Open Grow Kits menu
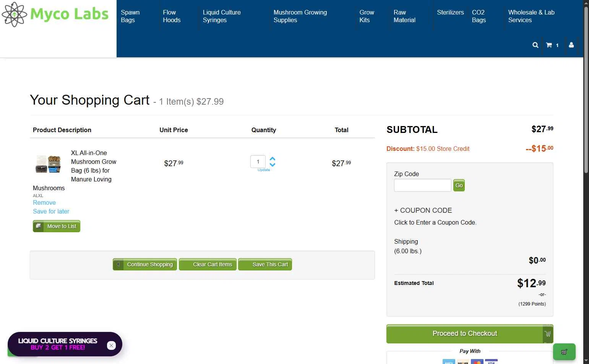Screen dimensions: 589x364 [x=367, y=16]
